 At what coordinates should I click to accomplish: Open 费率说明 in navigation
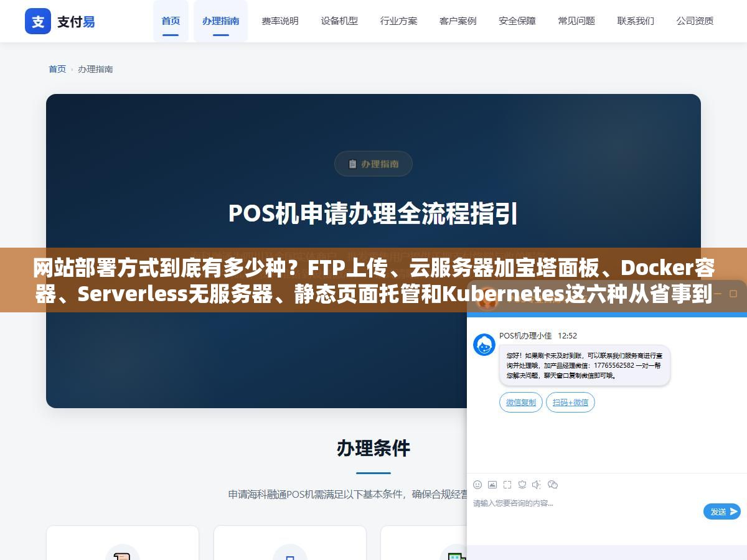tap(280, 21)
